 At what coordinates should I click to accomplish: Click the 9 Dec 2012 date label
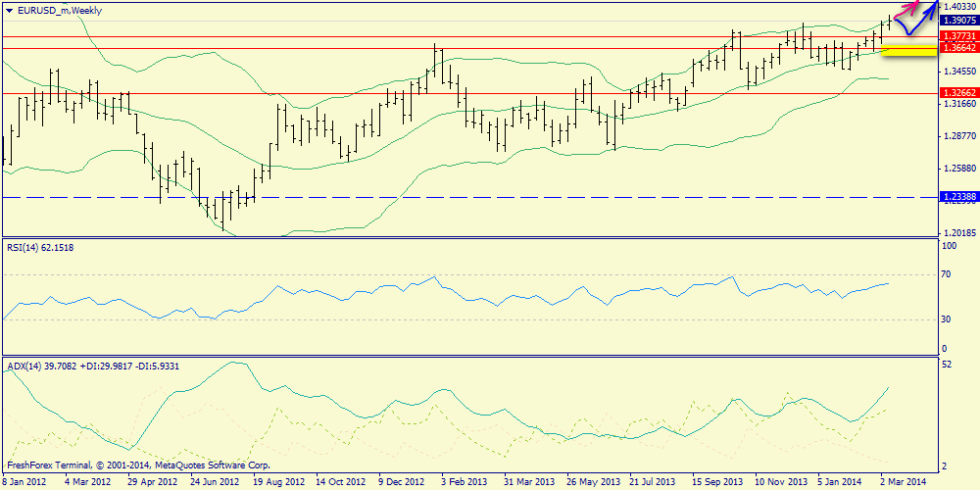tap(401, 482)
